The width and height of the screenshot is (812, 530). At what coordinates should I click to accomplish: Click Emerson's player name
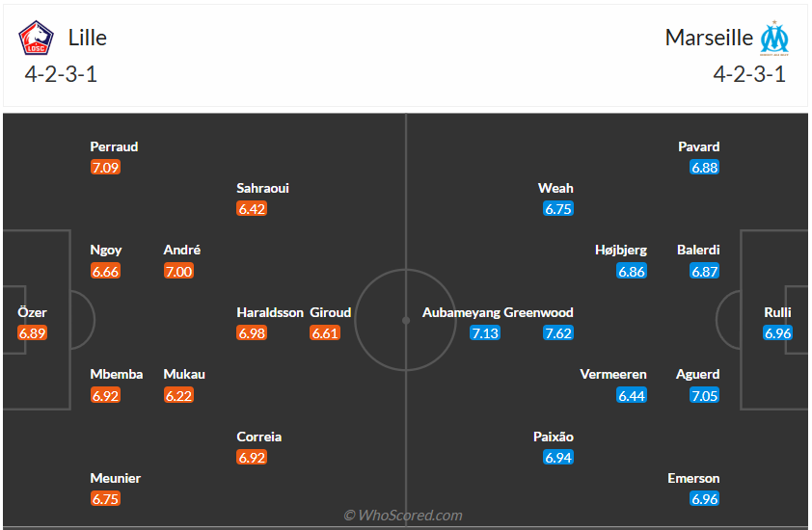tap(693, 478)
